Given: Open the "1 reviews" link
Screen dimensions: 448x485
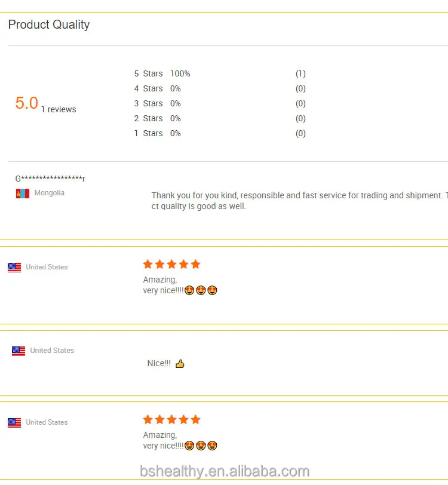Looking at the screenshot, I should tap(59, 110).
